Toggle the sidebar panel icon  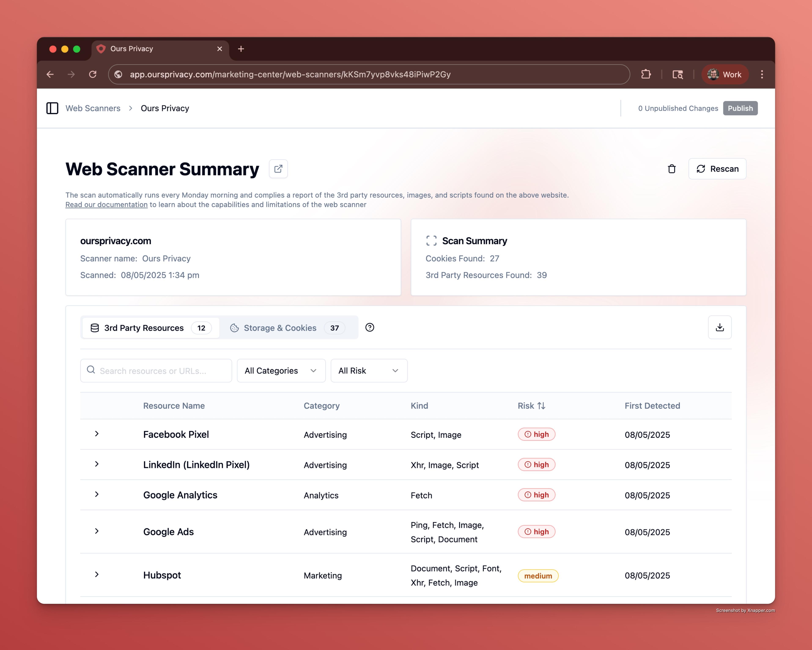[x=52, y=108]
